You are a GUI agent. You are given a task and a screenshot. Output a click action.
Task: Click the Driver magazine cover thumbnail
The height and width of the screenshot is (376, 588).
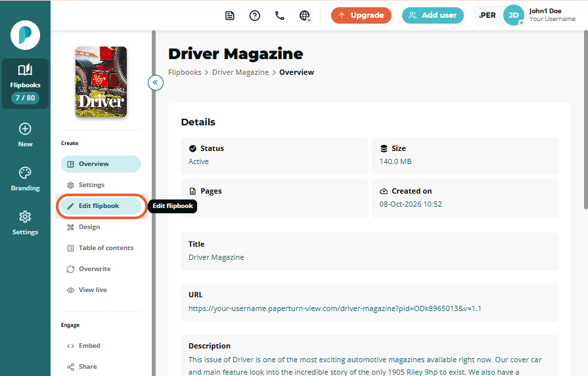click(x=101, y=81)
